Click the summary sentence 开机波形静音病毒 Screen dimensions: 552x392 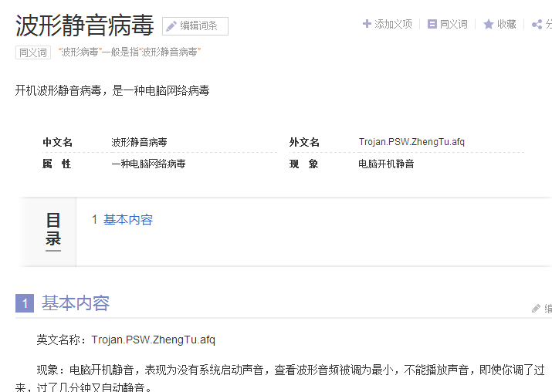coord(112,91)
